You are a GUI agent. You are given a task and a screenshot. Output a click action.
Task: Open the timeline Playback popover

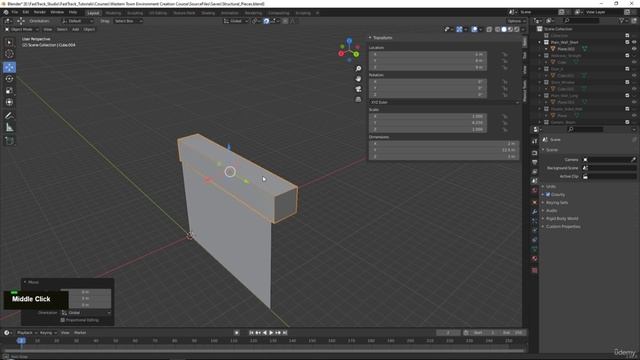27,333
